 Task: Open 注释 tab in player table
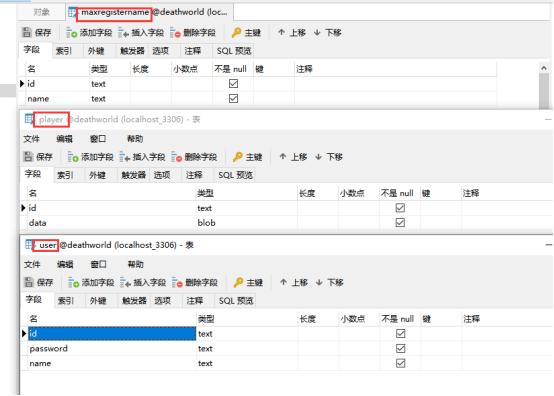coord(194,175)
